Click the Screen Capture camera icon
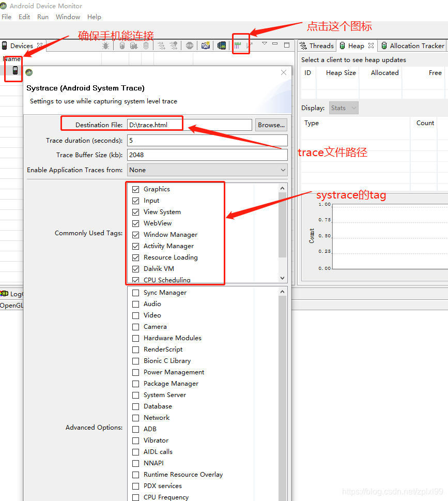The image size is (448, 501). click(206, 45)
